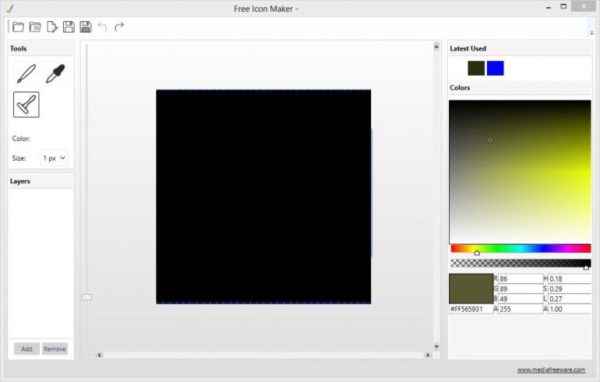Click the toolbar overflow arrow at the far right
The height and width of the screenshot is (382, 600).
coord(591,33)
